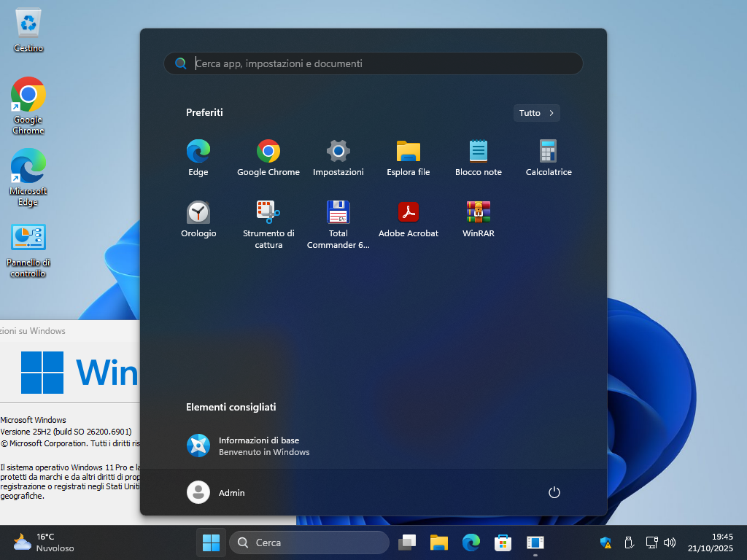Open Cestino recycle bin on desktop
This screenshot has height=560, width=747.
pyautogui.click(x=28, y=29)
